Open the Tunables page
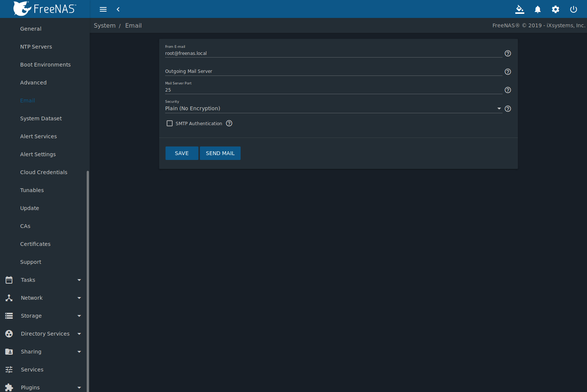The height and width of the screenshot is (392, 587). tap(32, 190)
